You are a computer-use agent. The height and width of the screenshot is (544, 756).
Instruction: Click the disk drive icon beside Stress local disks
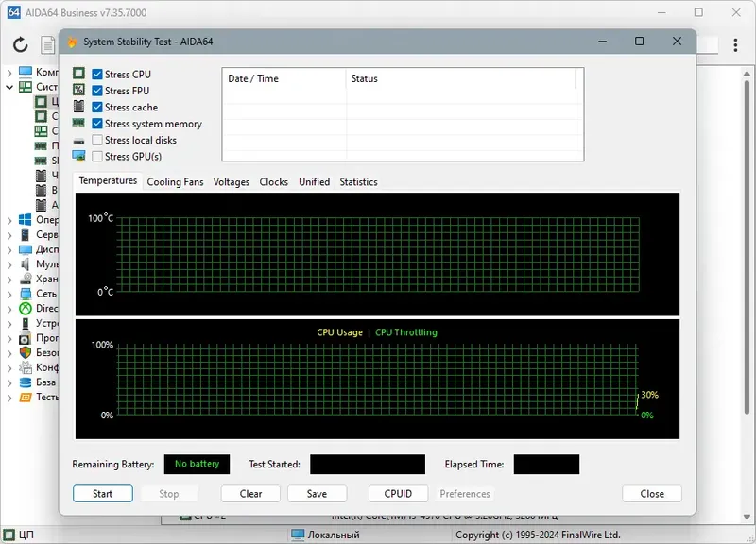click(78, 141)
